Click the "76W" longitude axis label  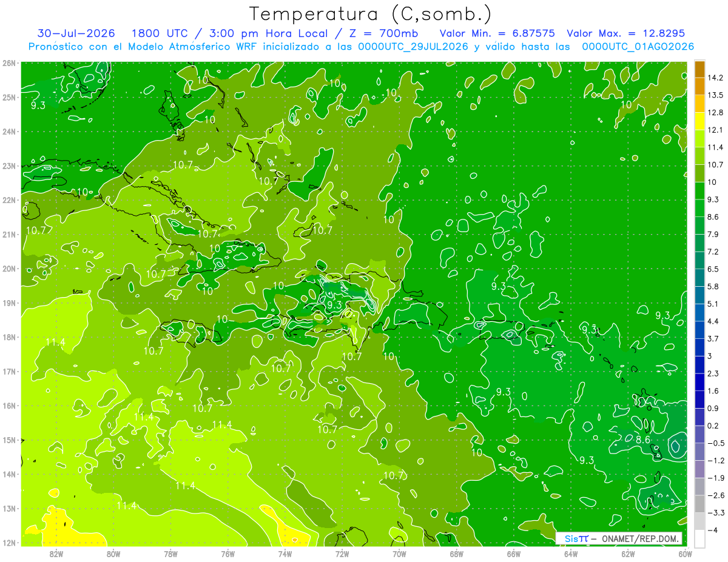pyautogui.click(x=228, y=554)
